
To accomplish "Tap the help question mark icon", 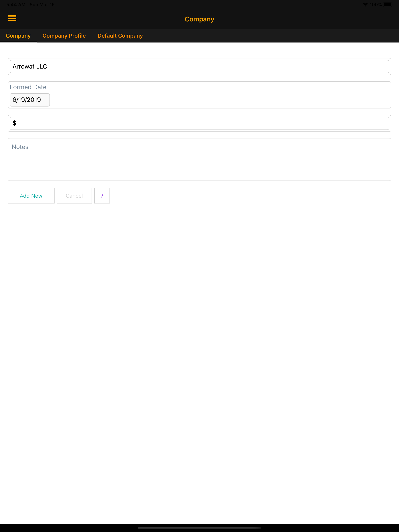I will (102, 196).
